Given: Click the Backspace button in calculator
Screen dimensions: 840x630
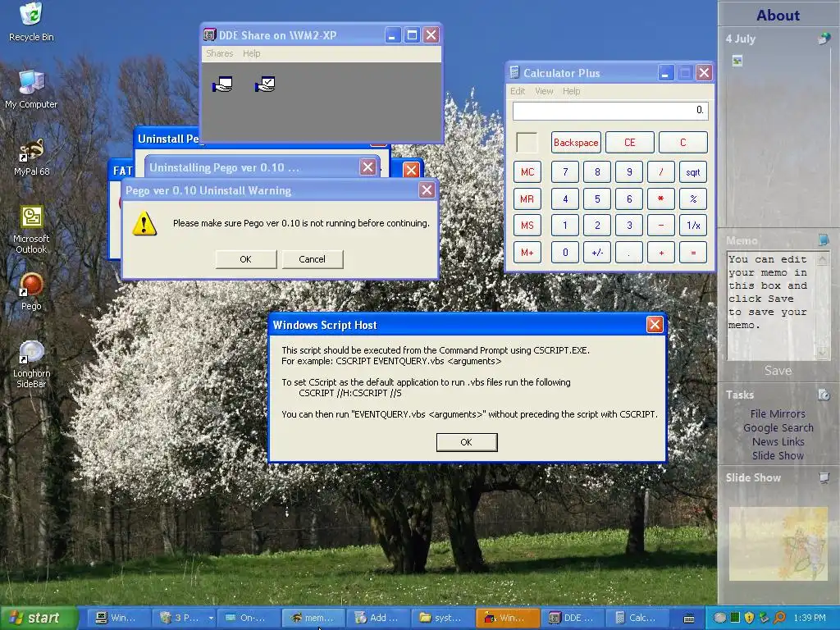Looking at the screenshot, I should pos(576,143).
